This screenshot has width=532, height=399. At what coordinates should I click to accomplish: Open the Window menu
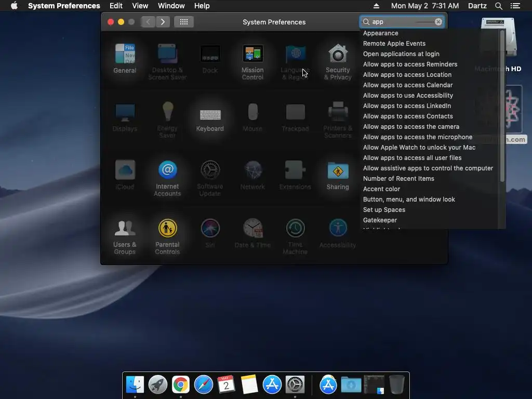[171, 6]
